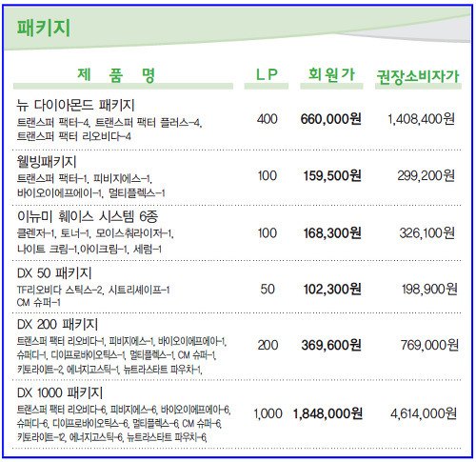
Task: Click LP value 400
Action: (x=268, y=119)
